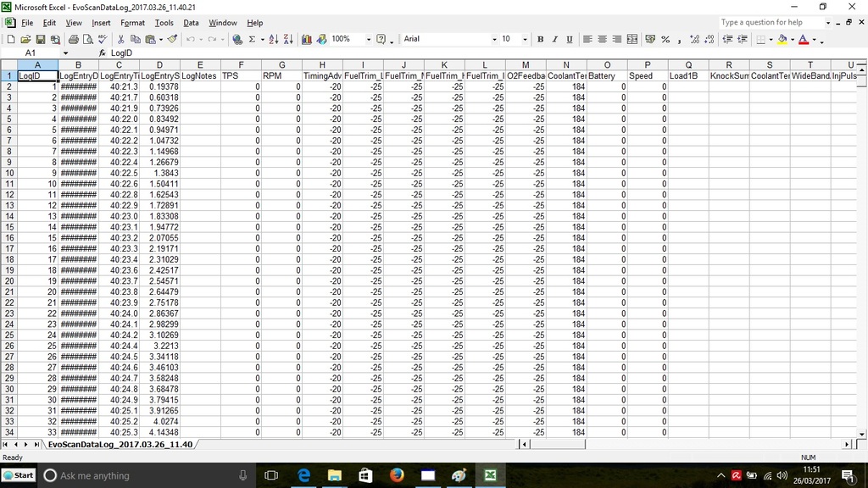This screenshot has height=488, width=868.
Task: Go to last sheet navigation arrow
Action: click(36, 444)
